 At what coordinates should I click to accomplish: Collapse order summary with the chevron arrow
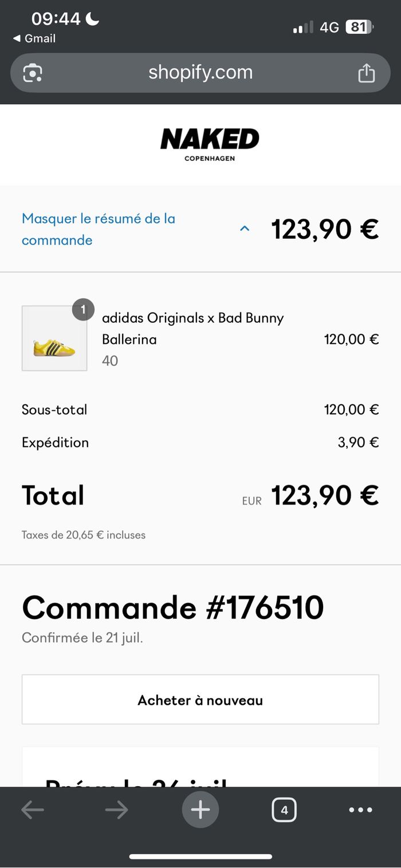pyautogui.click(x=245, y=229)
